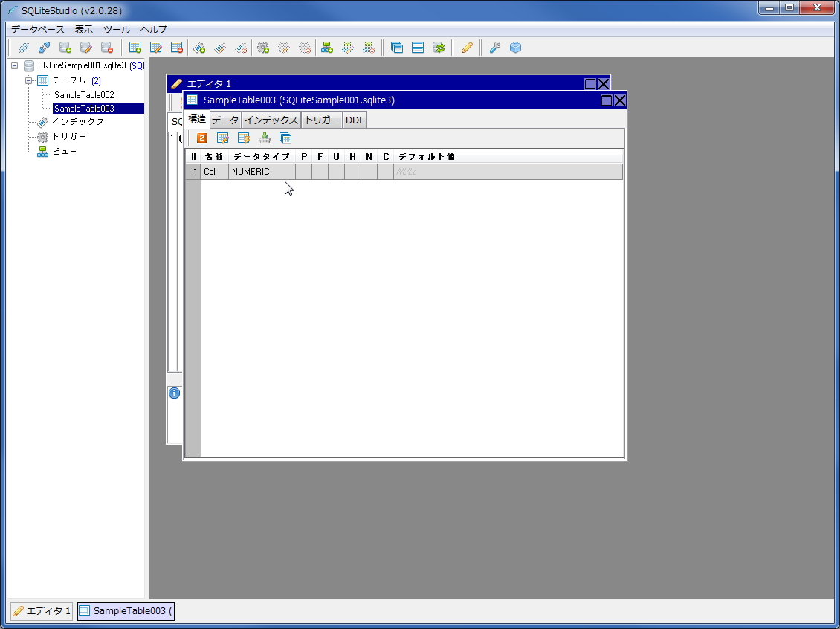Viewport: 840px width, 629px height.
Task: Maximize the SampleTable003 sub-window
Action: (607, 100)
